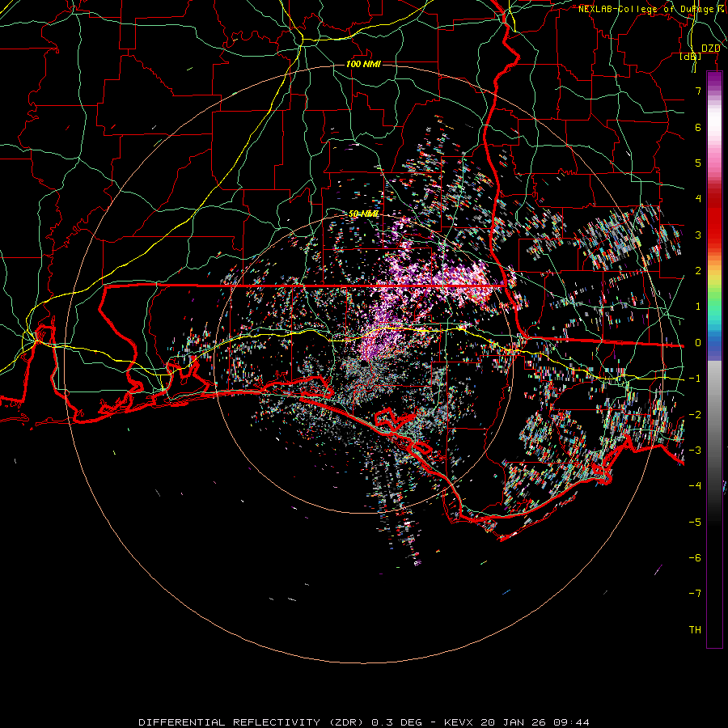The width and height of the screenshot is (728, 728).
Task: Click the -5 dB scale label
Action: coord(695,523)
